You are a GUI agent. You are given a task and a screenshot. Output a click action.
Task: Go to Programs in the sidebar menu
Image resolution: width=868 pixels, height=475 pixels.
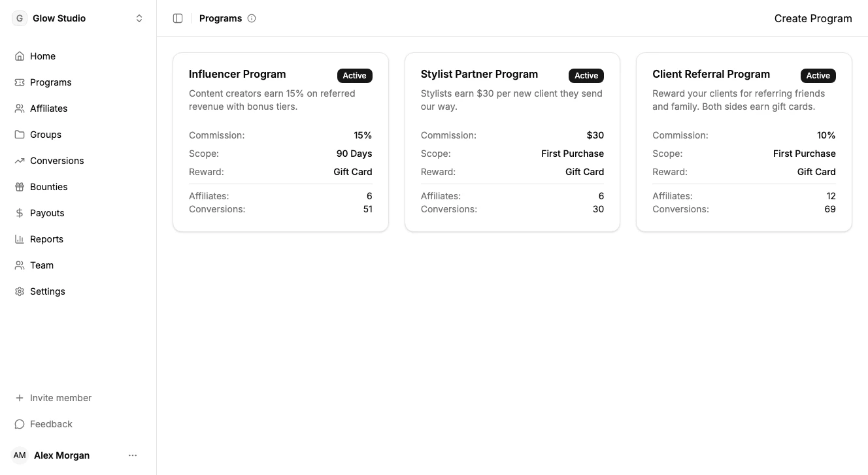[x=50, y=82]
